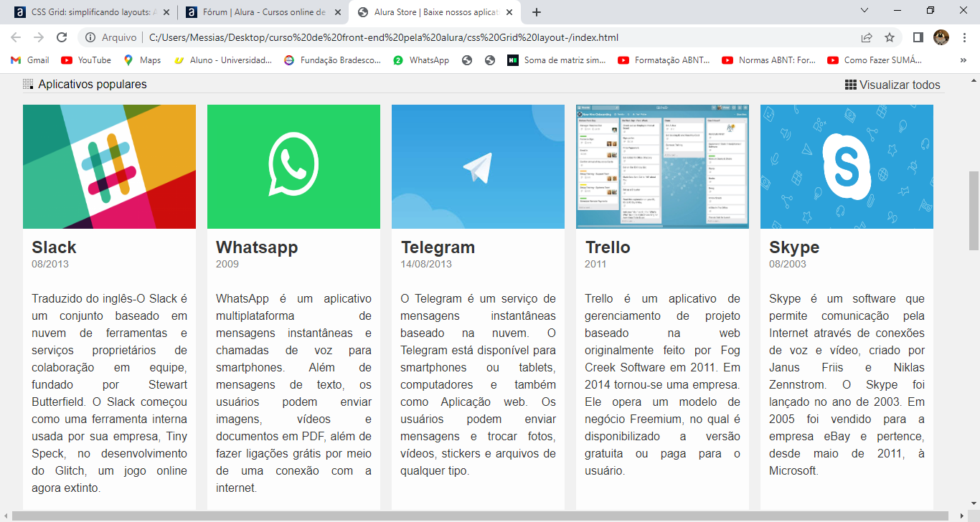Click the 08/2013 date under Slack
This screenshot has height=522, width=980.
[50, 264]
